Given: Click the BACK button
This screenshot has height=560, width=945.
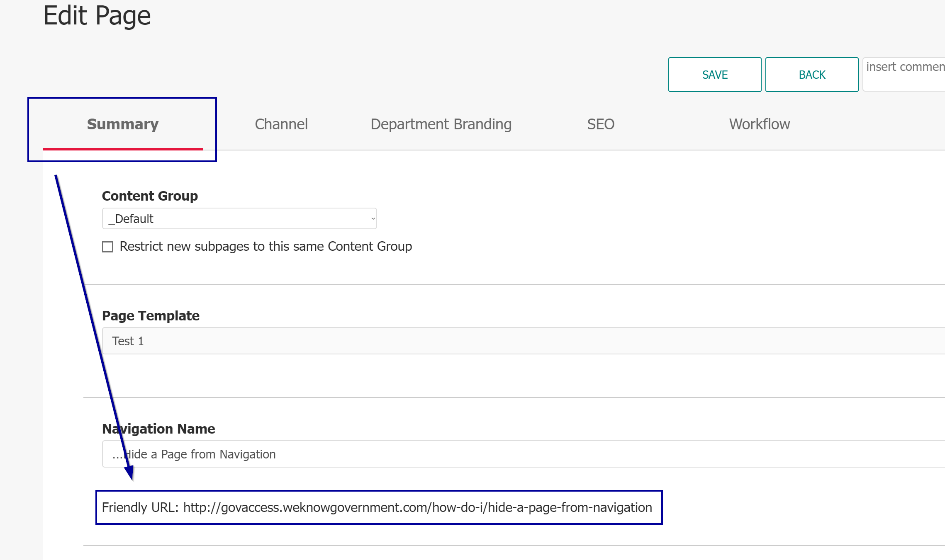Looking at the screenshot, I should click(x=811, y=74).
